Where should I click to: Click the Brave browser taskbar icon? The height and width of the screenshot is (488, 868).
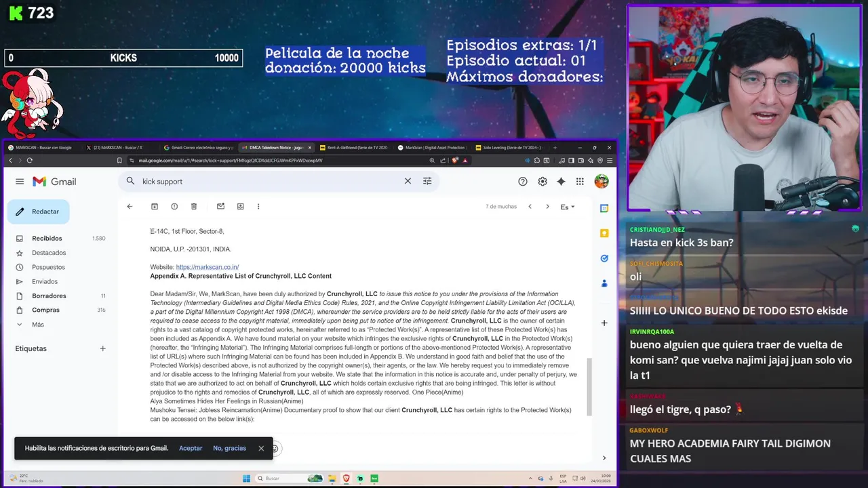pos(346,479)
